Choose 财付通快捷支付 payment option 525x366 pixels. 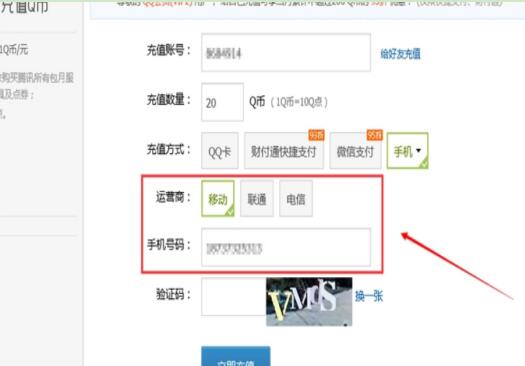(284, 151)
